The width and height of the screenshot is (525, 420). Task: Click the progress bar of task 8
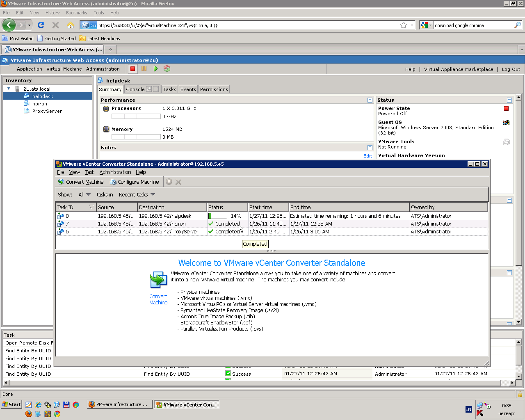coord(217,216)
